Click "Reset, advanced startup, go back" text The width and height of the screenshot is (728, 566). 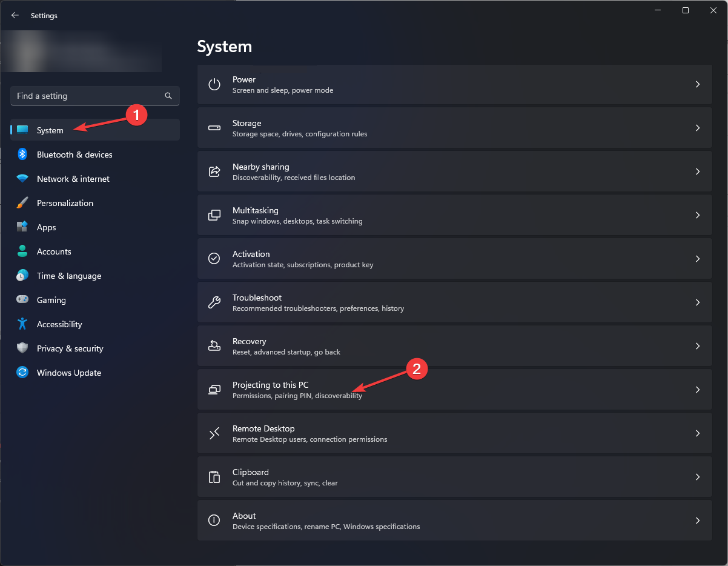tap(286, 352)
